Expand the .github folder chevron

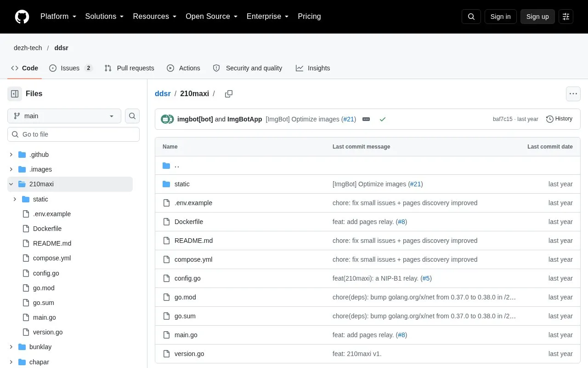(x=11, y=155)
